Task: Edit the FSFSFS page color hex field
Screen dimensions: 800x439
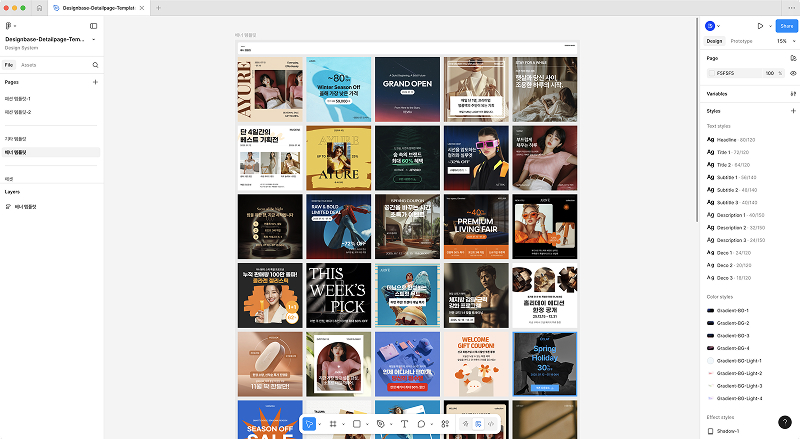Action: coord(737,73)
